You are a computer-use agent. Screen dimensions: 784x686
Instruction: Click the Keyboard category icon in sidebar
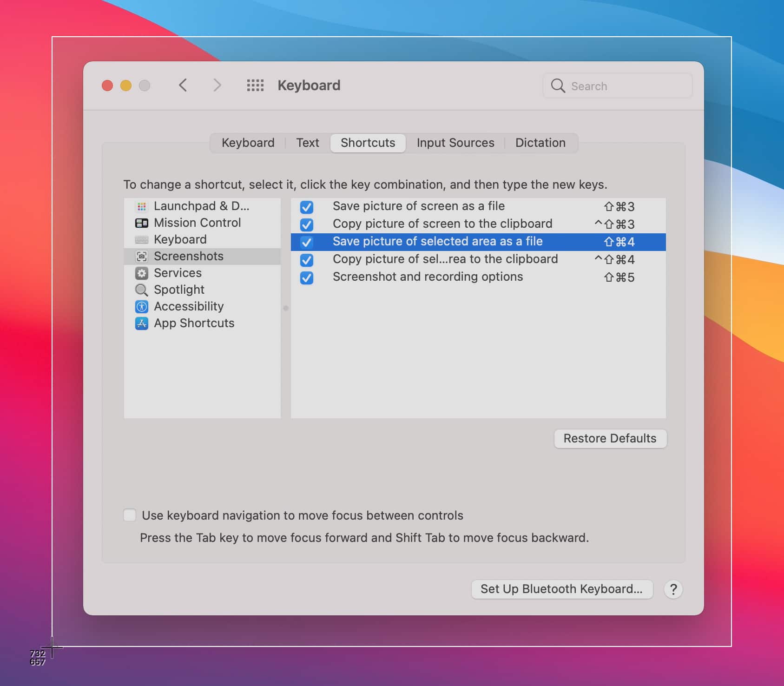tap(142, 239)
